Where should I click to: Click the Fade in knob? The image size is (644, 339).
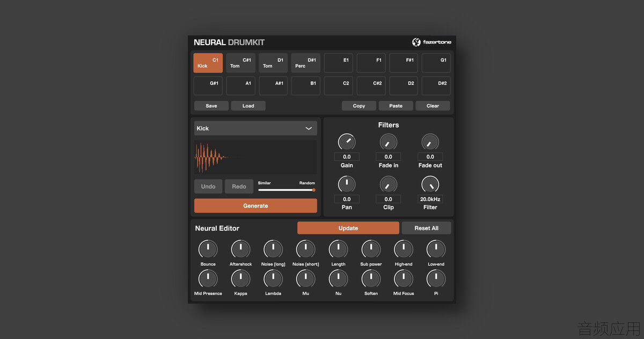389,142
